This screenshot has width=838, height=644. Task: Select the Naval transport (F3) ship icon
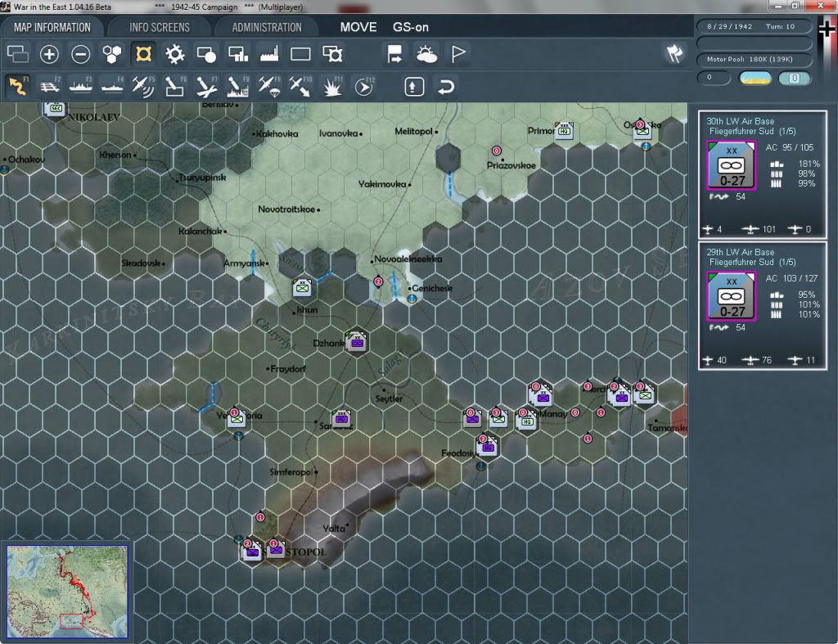[81, 86]
